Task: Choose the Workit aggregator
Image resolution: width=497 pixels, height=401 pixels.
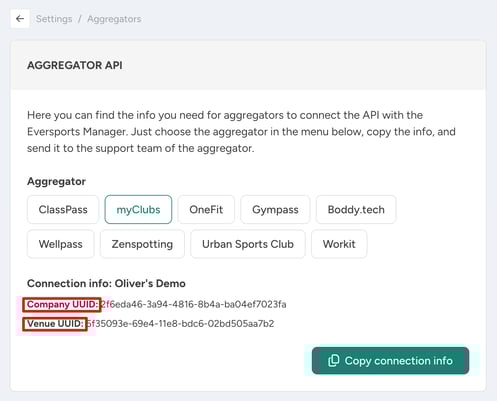Action: 339,244
